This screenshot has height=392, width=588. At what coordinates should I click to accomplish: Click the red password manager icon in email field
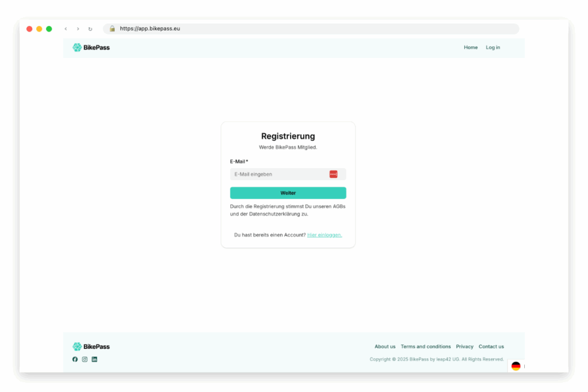(333, 174)
